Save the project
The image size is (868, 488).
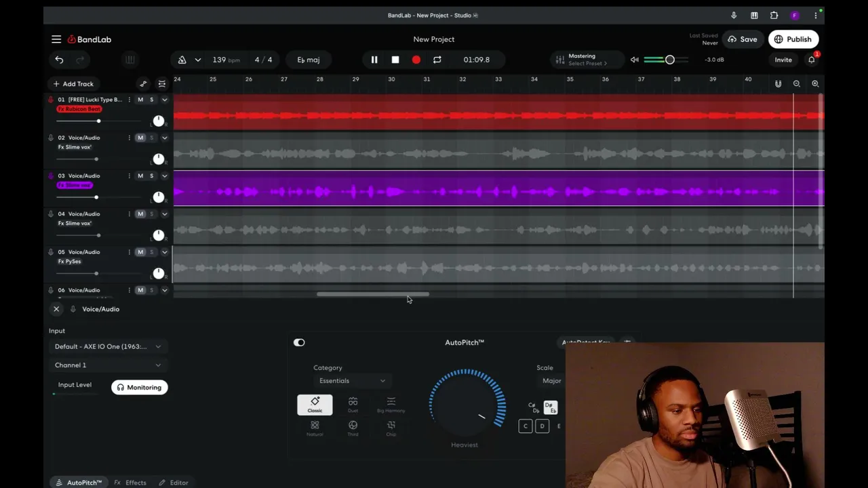click(x=742, y=39)
